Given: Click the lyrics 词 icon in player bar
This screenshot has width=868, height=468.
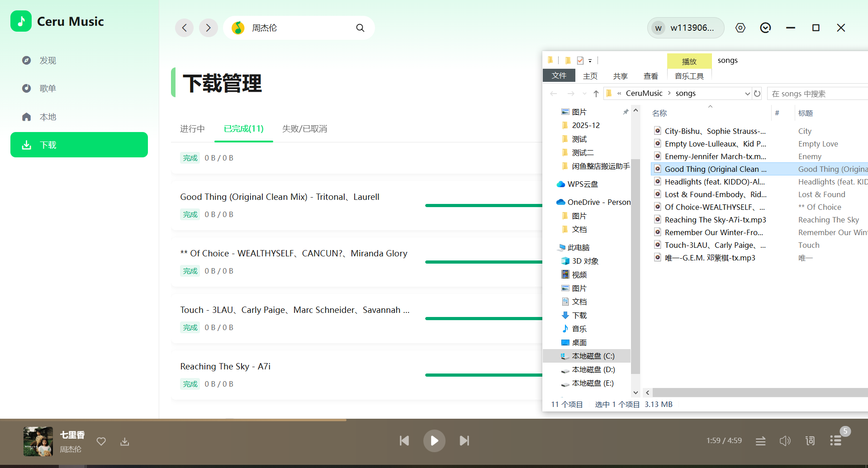Looking at the screenshot, I should click(x=810, y=441).
